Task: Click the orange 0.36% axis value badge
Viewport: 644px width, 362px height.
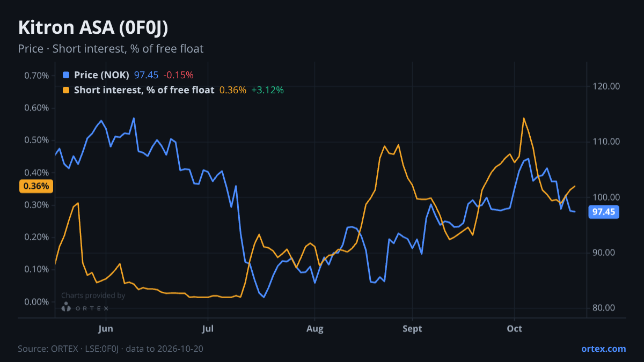Action: click(x=36, y=187)
